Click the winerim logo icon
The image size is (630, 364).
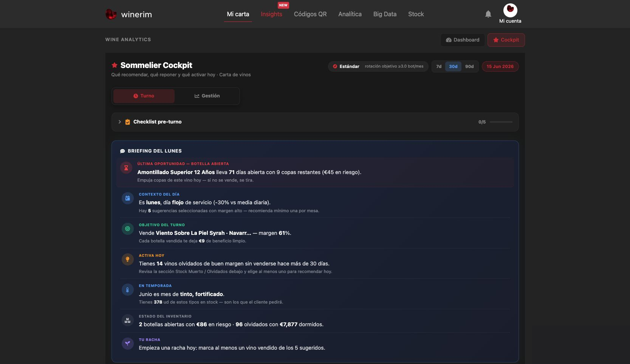111,14
